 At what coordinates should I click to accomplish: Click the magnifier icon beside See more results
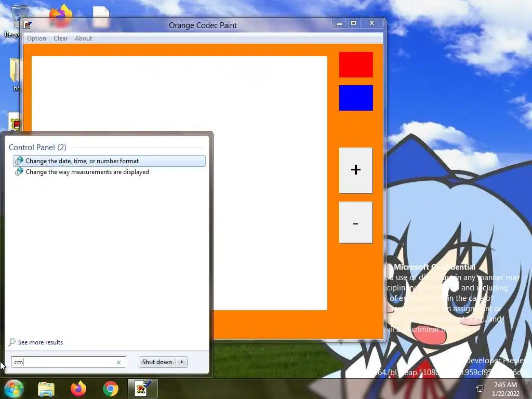coord(12,342)
